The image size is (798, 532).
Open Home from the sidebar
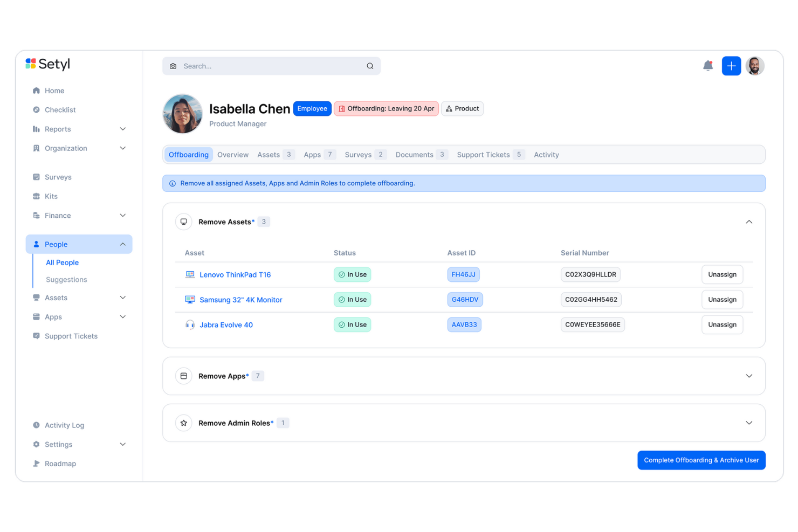[x=36, y=91]
